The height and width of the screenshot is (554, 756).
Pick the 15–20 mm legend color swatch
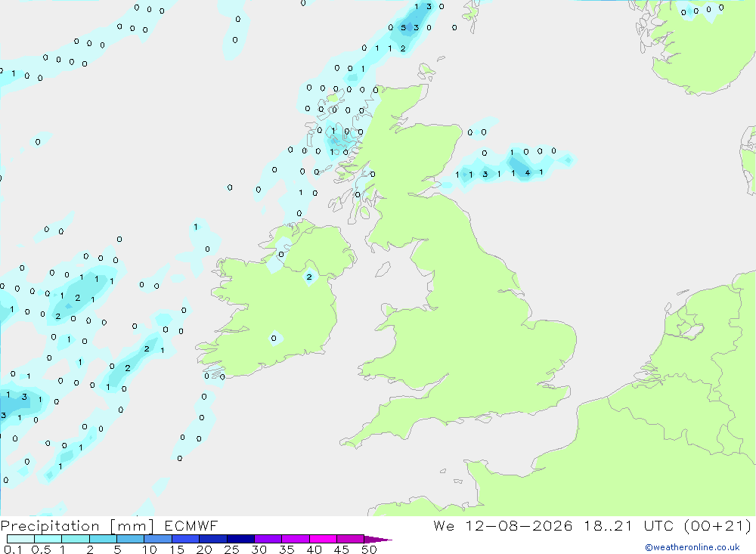coord(185,539)
